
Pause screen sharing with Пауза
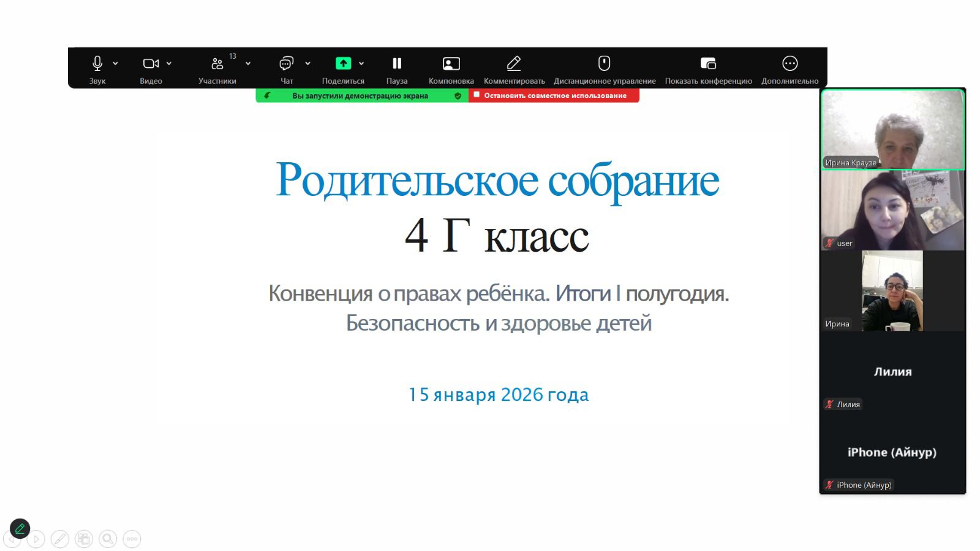[397, 64]
